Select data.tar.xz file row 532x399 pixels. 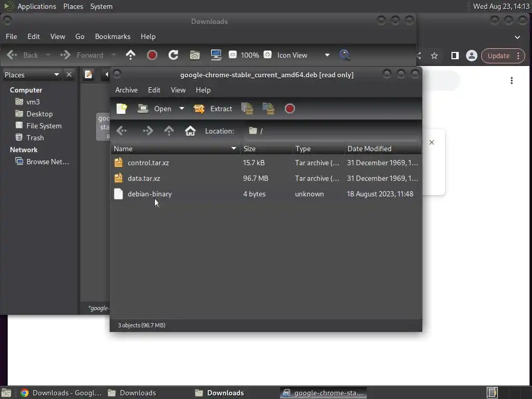[x=266, y=179]
